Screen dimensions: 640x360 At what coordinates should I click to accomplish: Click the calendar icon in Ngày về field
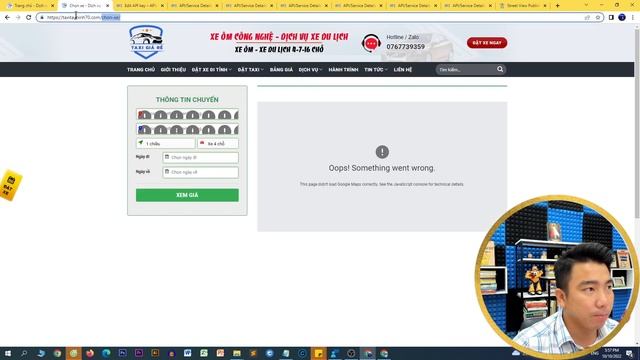167,172
